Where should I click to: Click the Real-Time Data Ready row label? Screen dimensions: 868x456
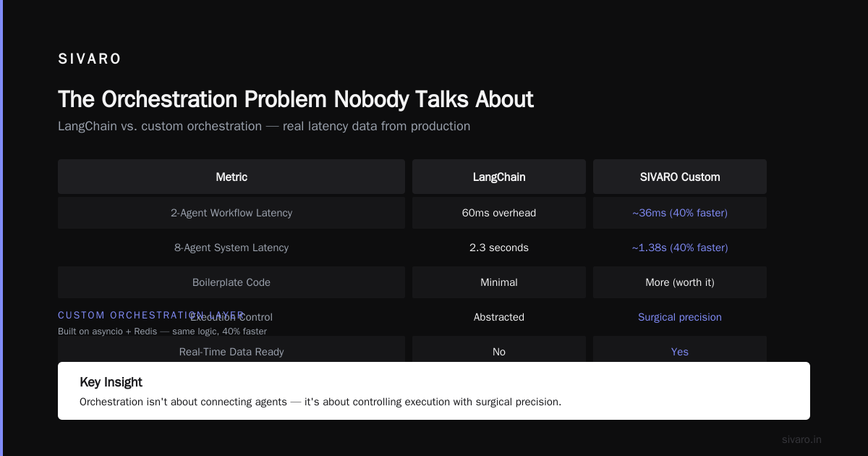click(231, 351)
